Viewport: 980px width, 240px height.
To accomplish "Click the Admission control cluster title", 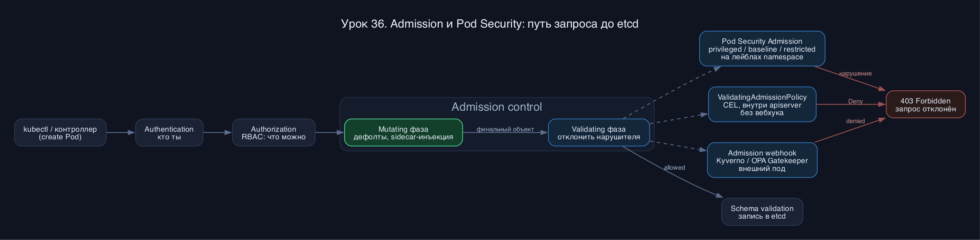I will [496, 107].
